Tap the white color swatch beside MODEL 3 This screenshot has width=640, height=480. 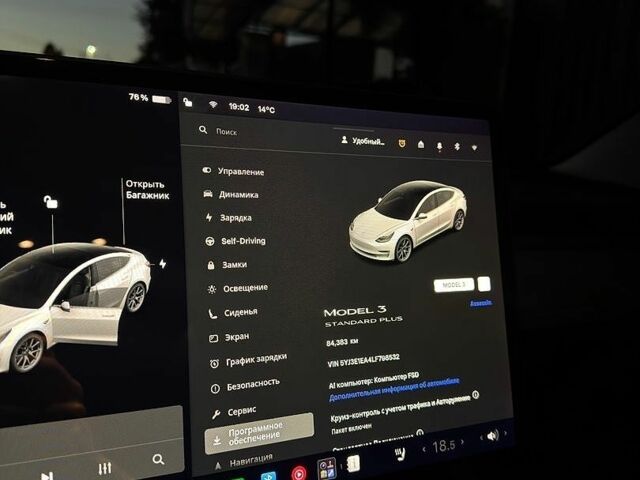[484, 284]
